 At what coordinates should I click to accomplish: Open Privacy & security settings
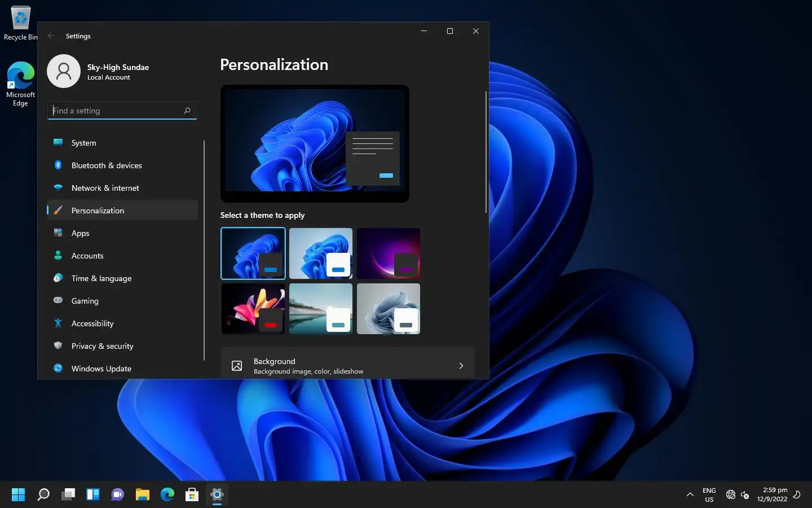[122, 346]
